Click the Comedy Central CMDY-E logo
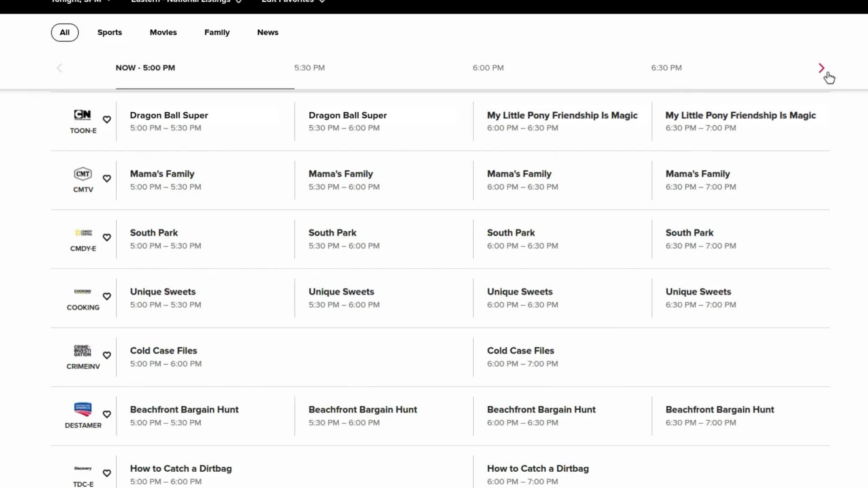Screen dimensions: 868x488 tap(83, 233)
